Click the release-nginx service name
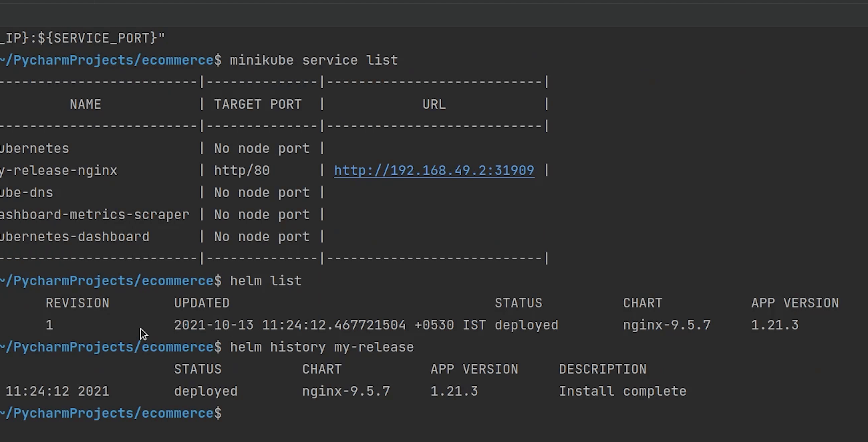 click(59, 171)
